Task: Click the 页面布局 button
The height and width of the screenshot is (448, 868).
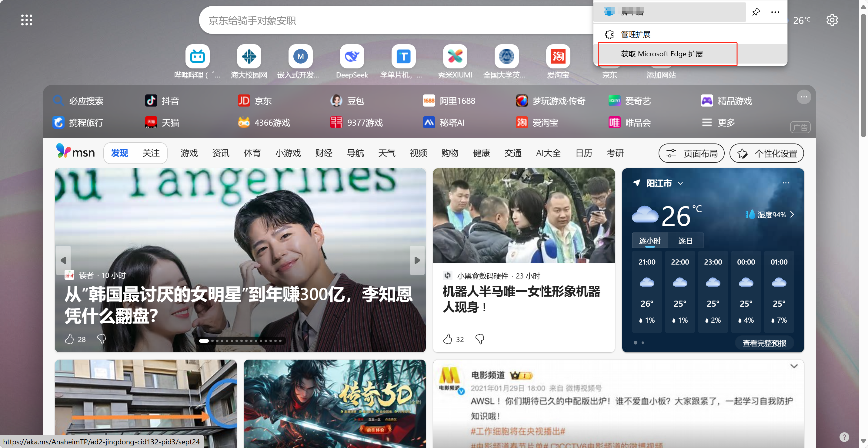Action: point(691,153)
